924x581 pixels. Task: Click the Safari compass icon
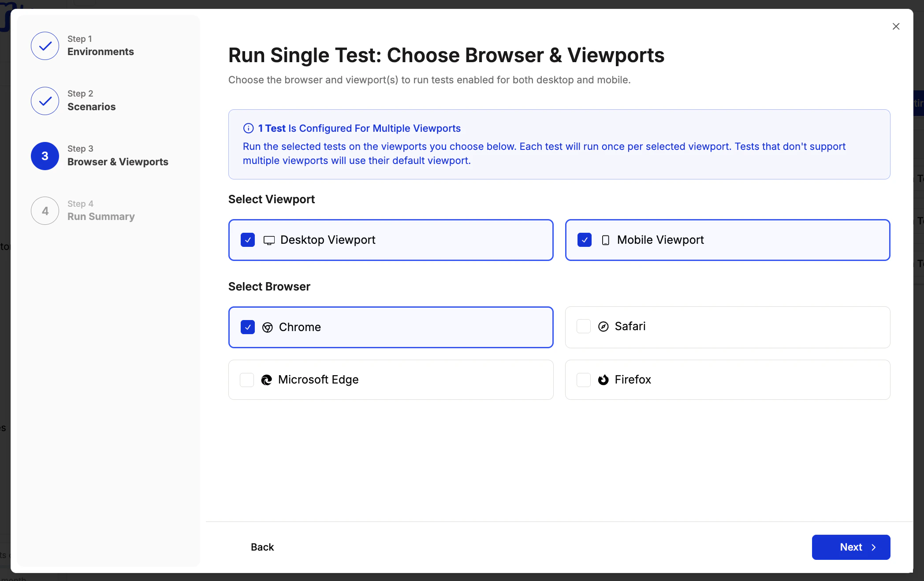click(x=604, y=327)
